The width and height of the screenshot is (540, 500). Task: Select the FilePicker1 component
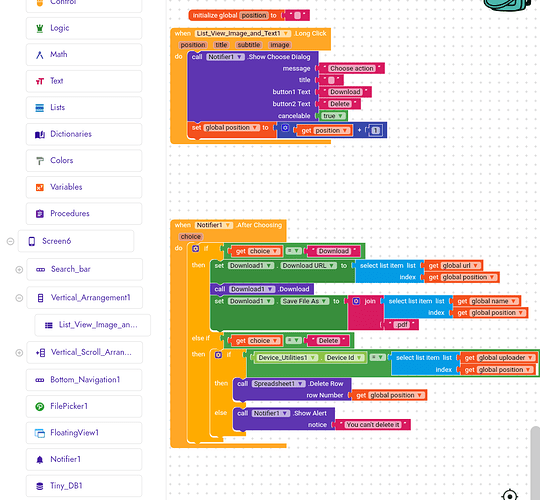coord(84,406)
